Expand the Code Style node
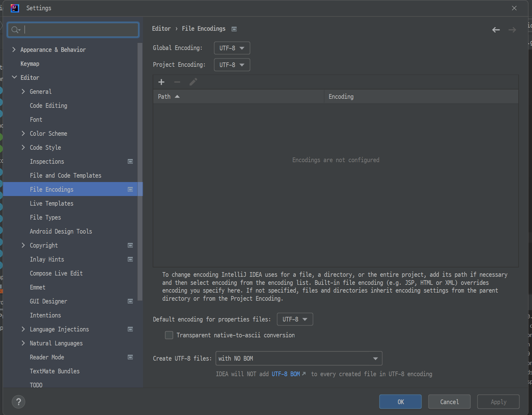Image resolution: width=532 pixels, height=415 pixels. click(23, 147)
